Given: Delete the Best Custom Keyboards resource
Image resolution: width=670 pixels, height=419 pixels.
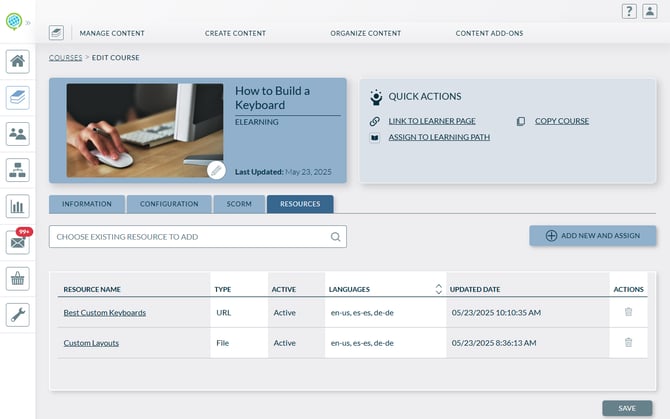Looking at the screenshot, I should coord(628,312).
